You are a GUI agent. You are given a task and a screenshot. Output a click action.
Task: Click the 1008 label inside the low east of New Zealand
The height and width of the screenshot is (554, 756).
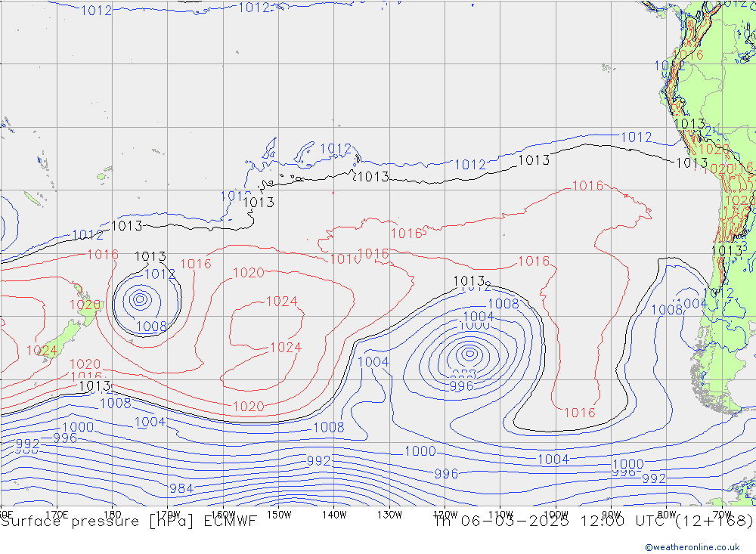[151, 327]
